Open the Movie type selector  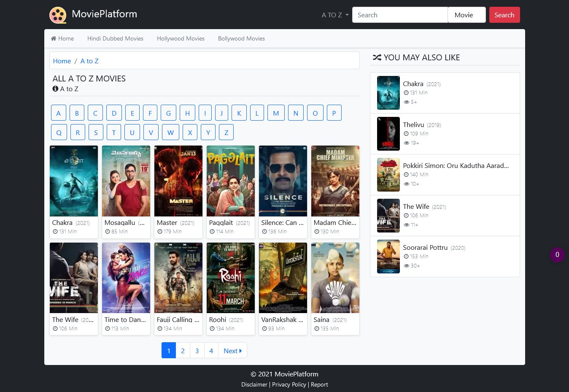pos(467,15)
